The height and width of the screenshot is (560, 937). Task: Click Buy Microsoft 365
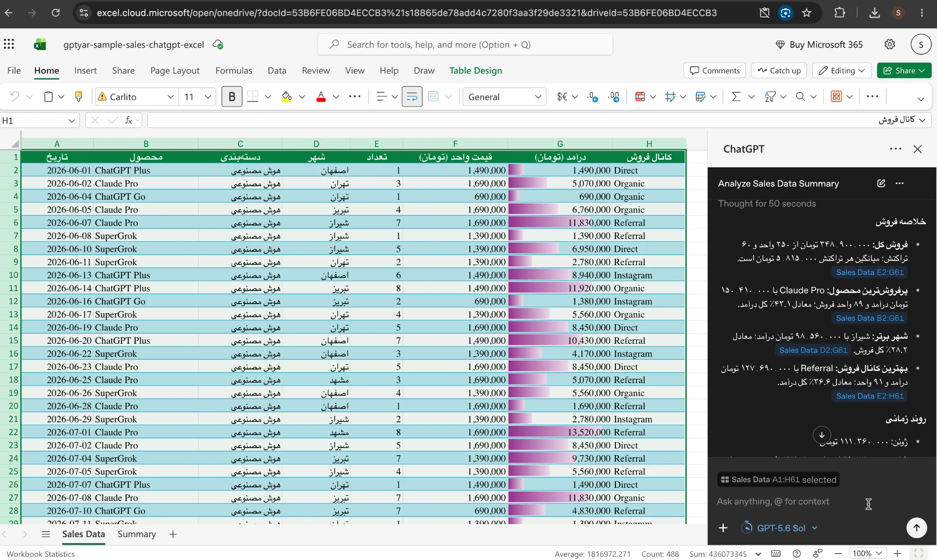pos(819,44)
